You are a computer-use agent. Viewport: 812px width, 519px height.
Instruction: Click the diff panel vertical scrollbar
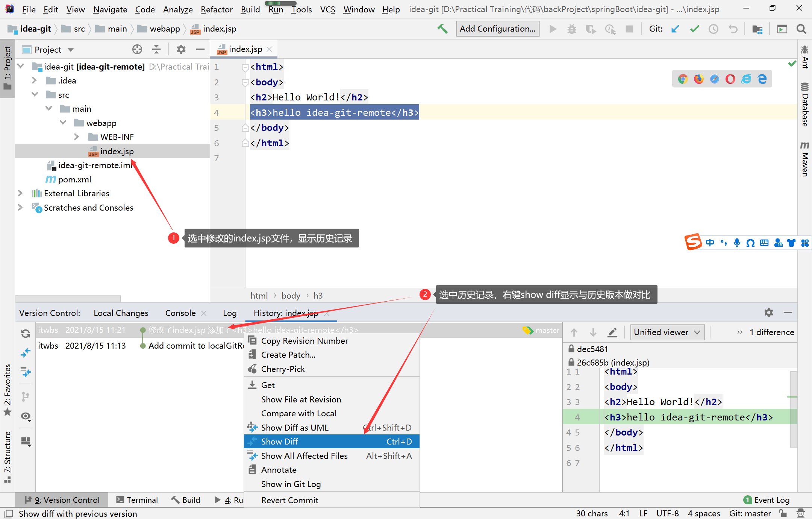pos(794,409)
